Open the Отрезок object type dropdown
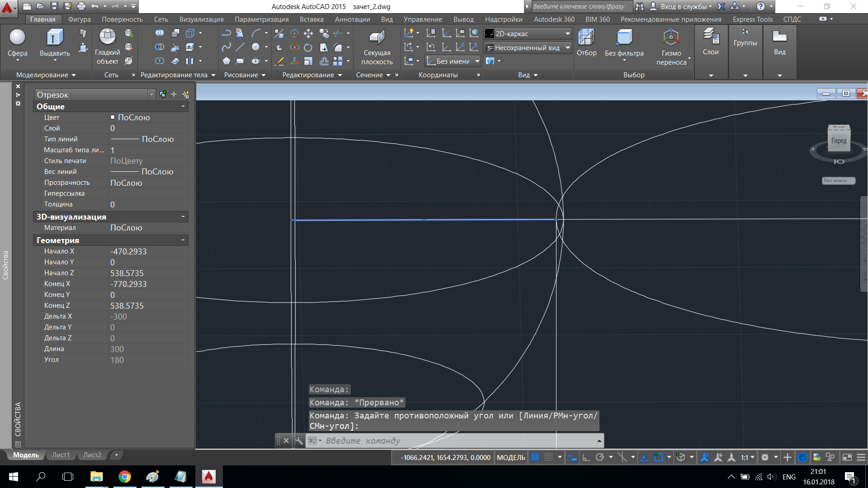The height and width of the screenshot is (488, 868). [95, 94]
